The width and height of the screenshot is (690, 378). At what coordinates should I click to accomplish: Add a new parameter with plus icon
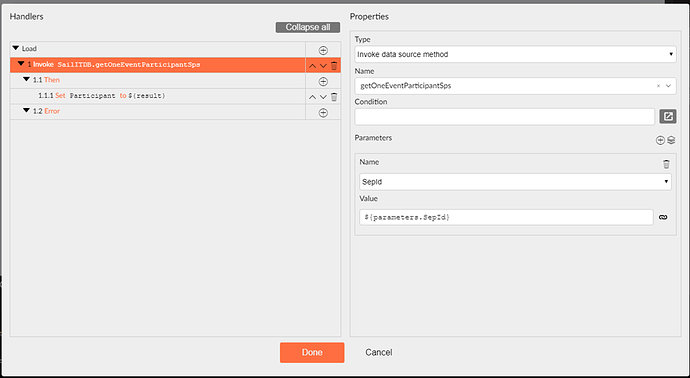(x=660, y=140)
